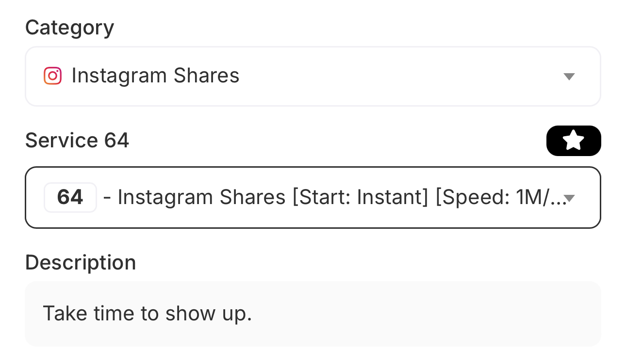Click the "[Start: Instant]" service text
Image resolution: width=626 pixels, height=364 pixels.
click(x=360, y=197)
